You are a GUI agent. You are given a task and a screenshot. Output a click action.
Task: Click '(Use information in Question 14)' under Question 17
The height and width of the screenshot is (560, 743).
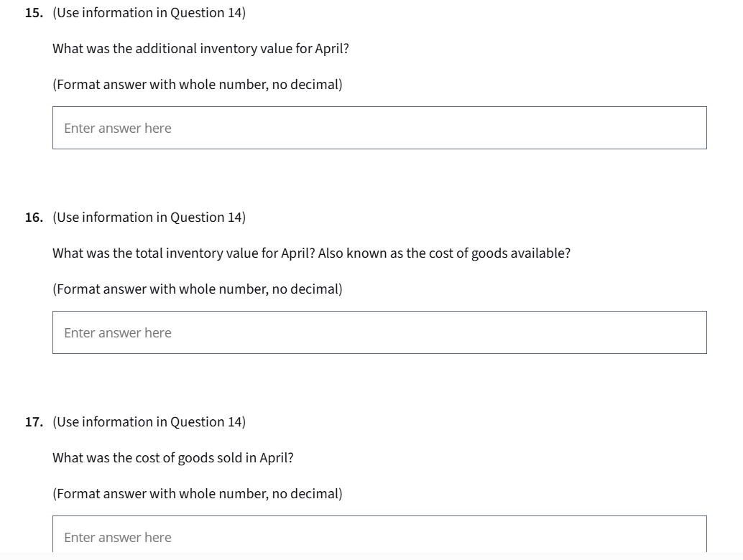coord(148,421)
